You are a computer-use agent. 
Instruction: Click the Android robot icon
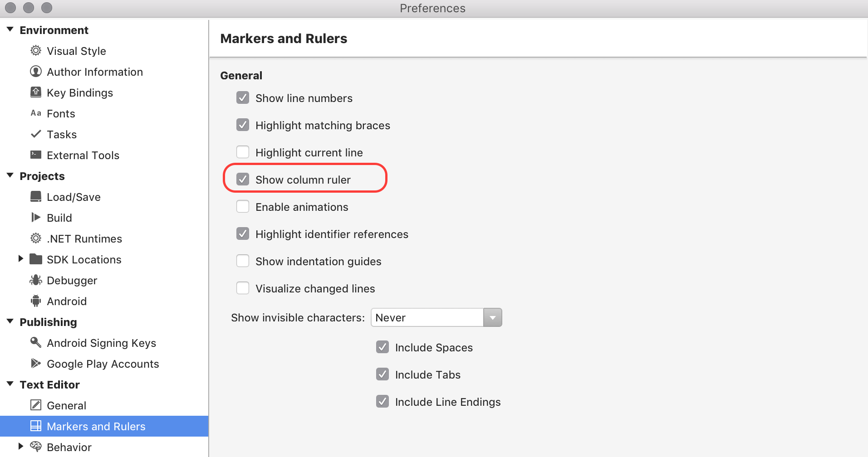pos(35,301)
